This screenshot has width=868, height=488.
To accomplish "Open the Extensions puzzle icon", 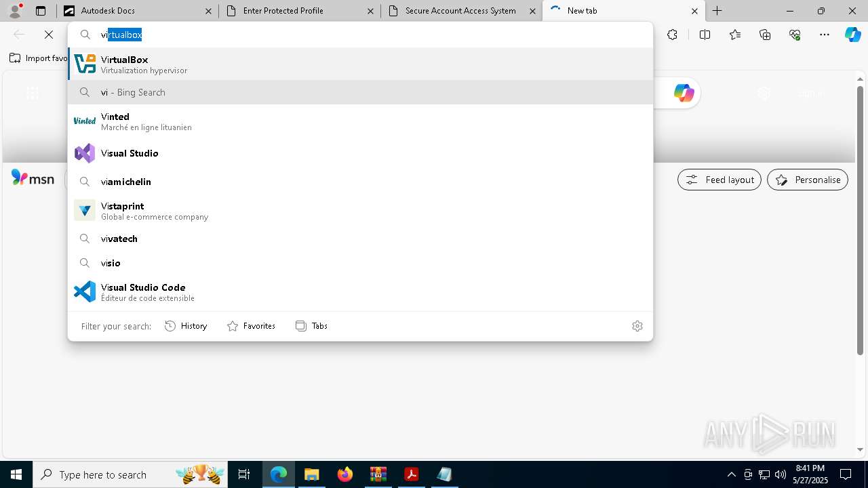I will (672, 35).
